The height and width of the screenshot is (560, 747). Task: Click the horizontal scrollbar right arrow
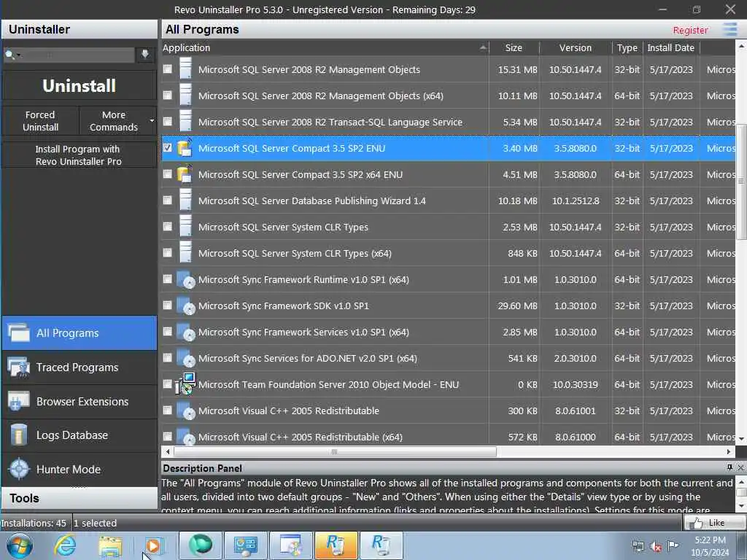[729, 451]
